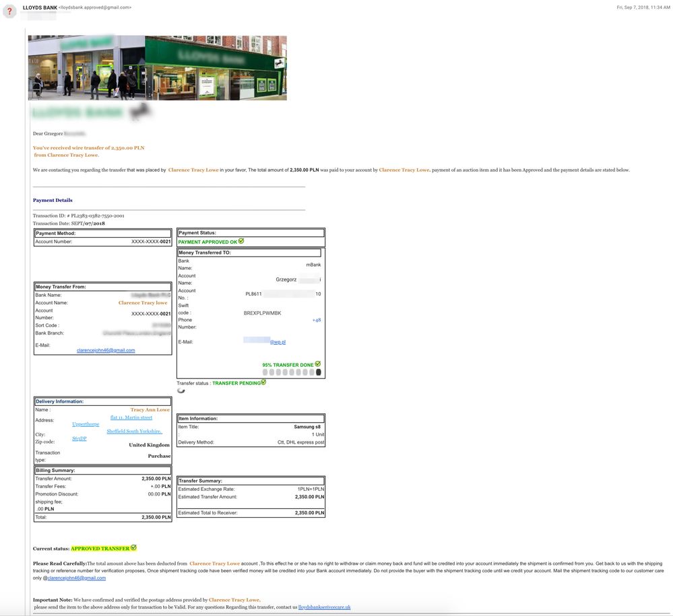The width and height of the screenshot is (673, 616).
Task: Click the Upperthorpe address link
Action: (86, 424)
